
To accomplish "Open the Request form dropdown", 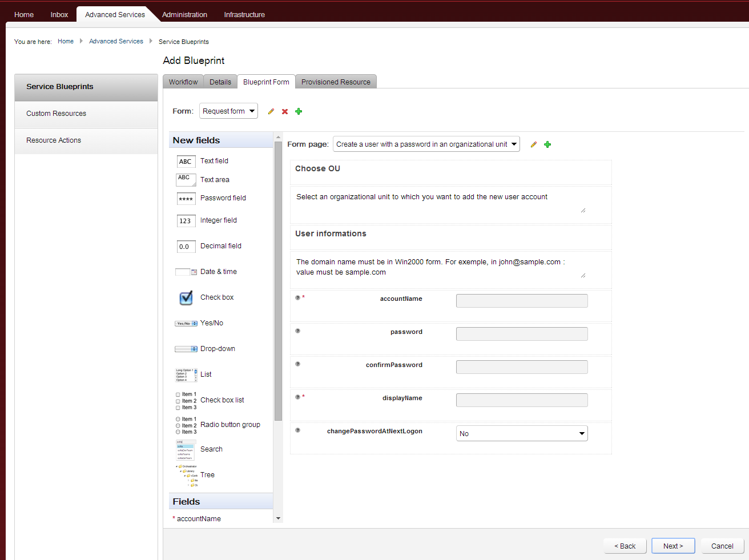I will (x=228, y=111).
